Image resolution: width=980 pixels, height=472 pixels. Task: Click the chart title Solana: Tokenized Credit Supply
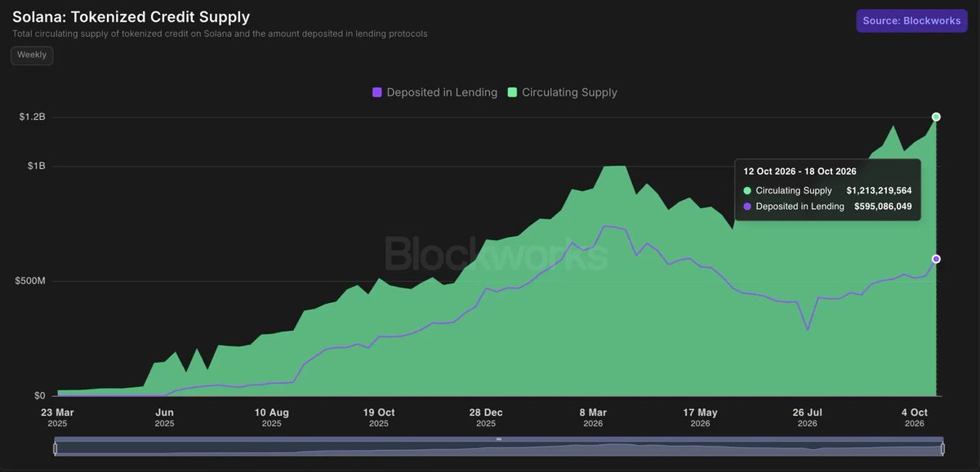(x=131, y=16)
